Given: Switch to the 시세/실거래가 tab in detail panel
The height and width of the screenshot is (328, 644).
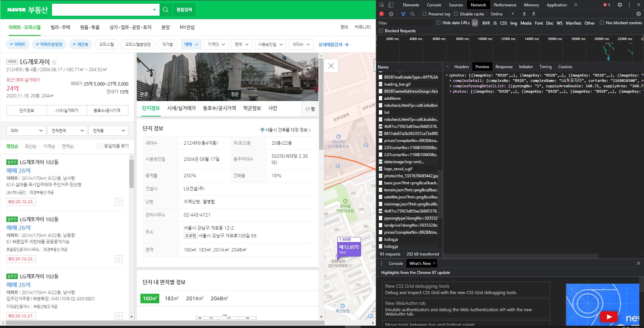Looking at the screenshot, I should pos(181,108).
